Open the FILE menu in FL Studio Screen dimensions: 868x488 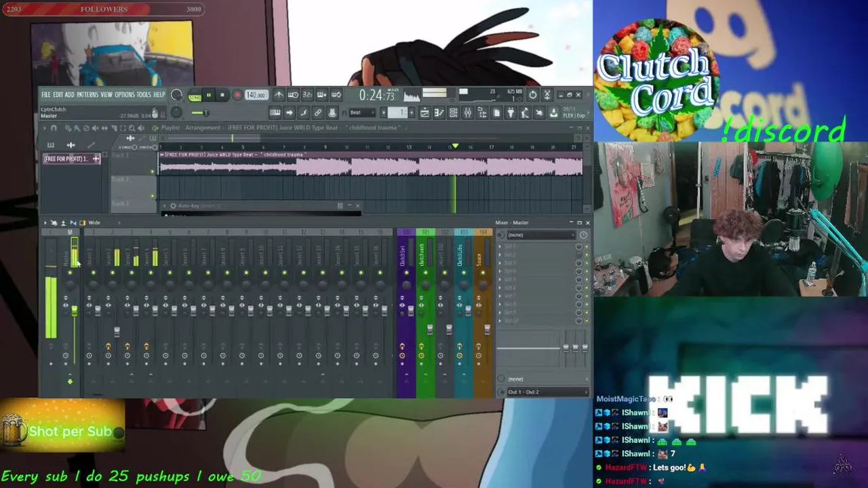[x=45, y=95]
